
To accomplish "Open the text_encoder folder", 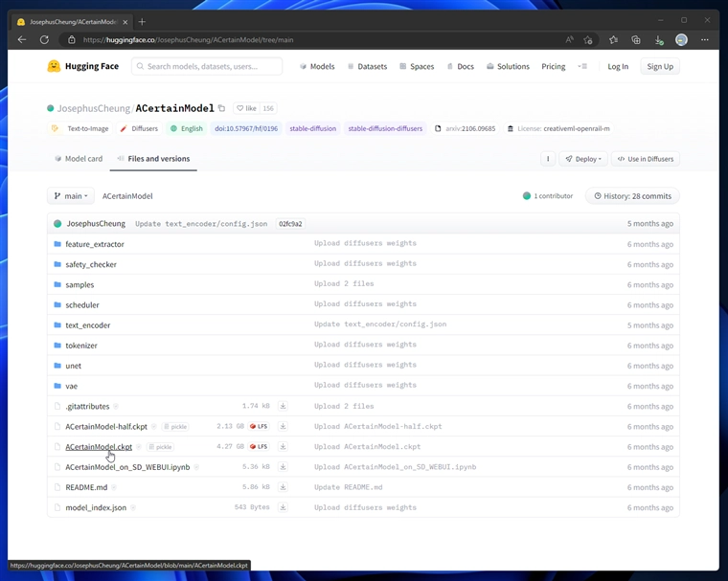I will 88,325.
